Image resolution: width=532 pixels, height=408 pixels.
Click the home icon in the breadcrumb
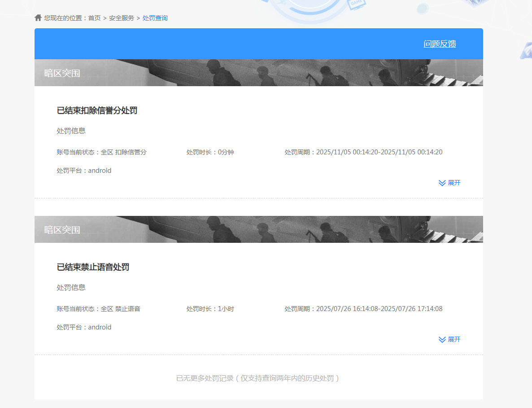(x=38, y=18)
